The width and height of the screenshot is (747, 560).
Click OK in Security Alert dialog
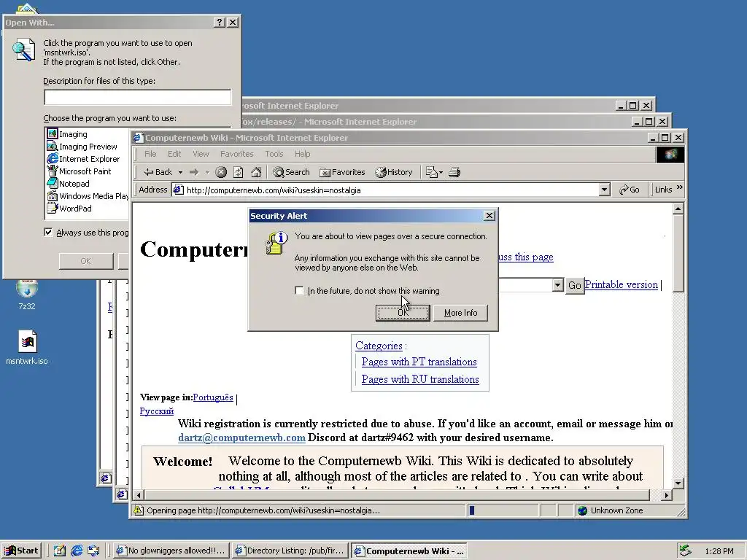403,312
